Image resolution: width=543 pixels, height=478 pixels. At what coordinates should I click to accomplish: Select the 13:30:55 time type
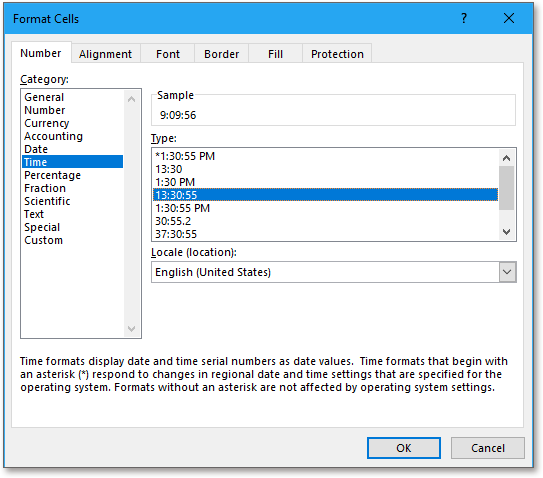(325, 195)
